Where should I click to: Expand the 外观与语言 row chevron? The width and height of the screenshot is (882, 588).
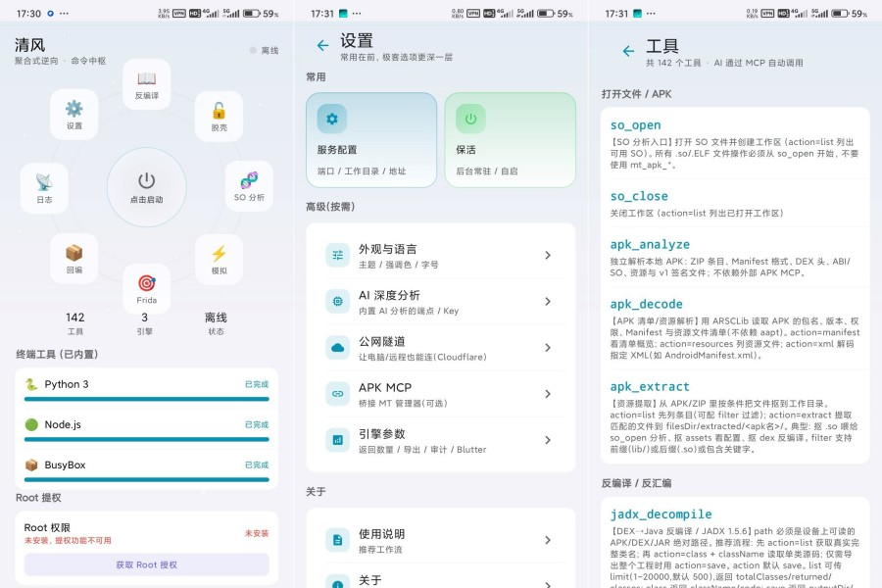click(x=547, y=256)
